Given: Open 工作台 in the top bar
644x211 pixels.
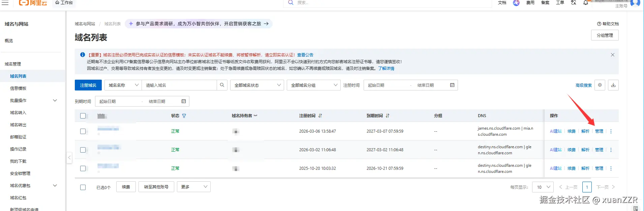Looking at the screenshot, I should 64,3.
